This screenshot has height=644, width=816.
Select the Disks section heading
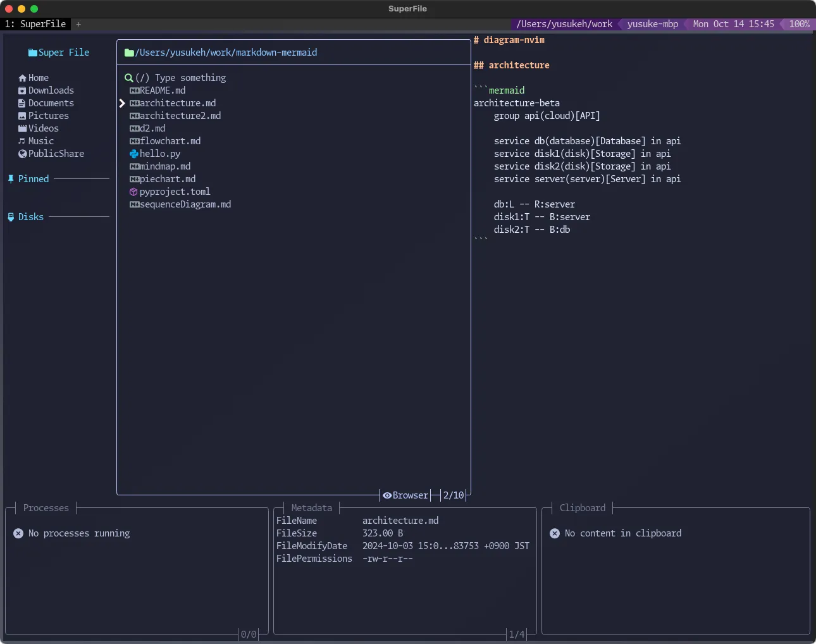(x=31, y=217)
